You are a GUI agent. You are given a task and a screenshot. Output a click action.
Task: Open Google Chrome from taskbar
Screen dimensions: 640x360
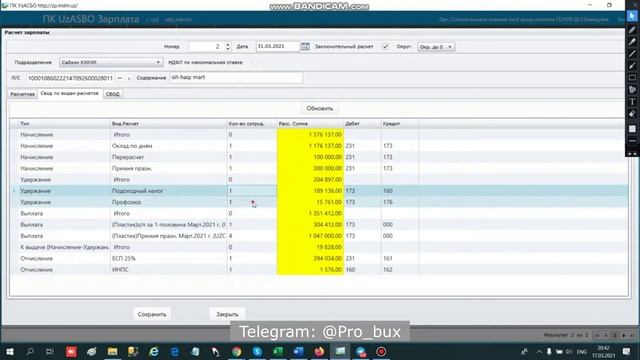pyautogui.click(x=237, y=351)
